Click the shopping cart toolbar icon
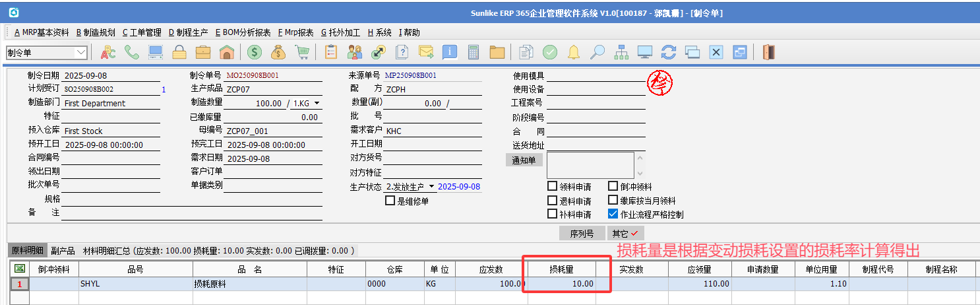The height and width of the screenshot is (305, 980). [302, 52]
